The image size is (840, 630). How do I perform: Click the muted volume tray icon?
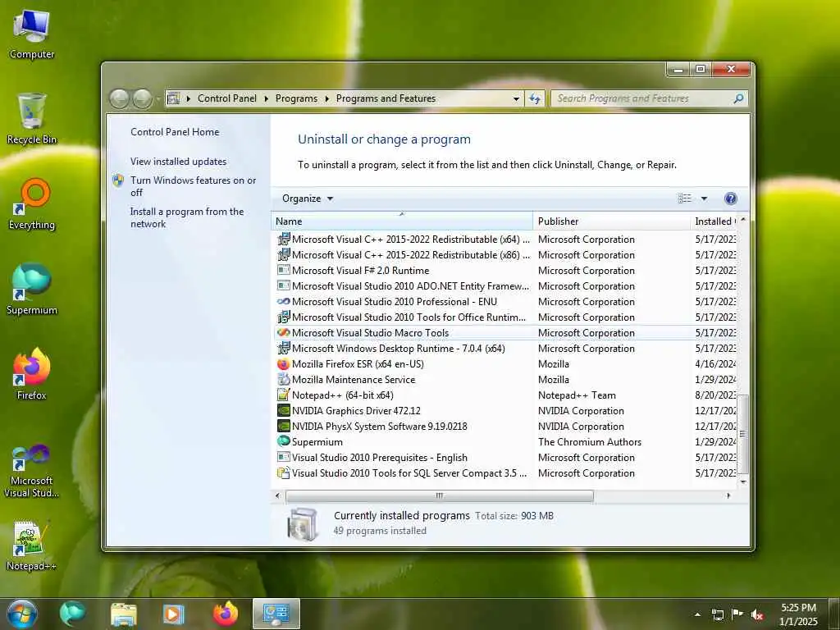click(x=757, y=615)
